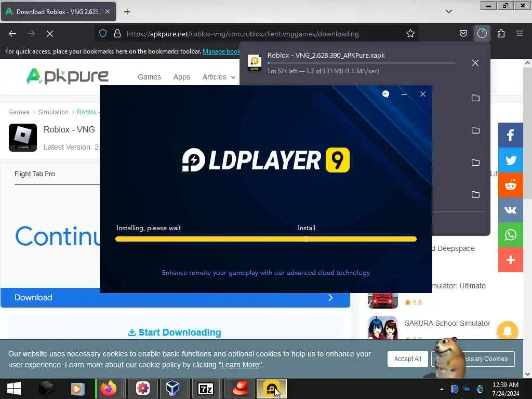
Task: Show hidden system tray icons
Action: (442, 389)
